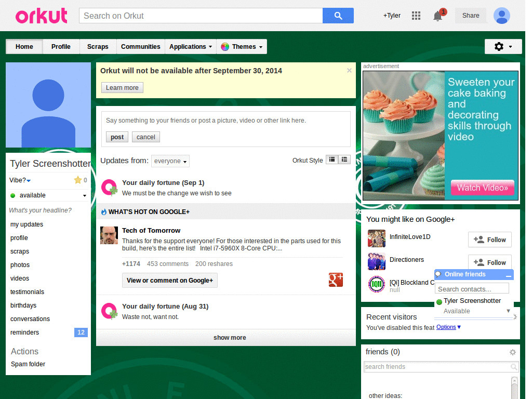Switch to Orkut Style compact view icon
The width and height of the screenshot is (532, 399).
[332, 159]
